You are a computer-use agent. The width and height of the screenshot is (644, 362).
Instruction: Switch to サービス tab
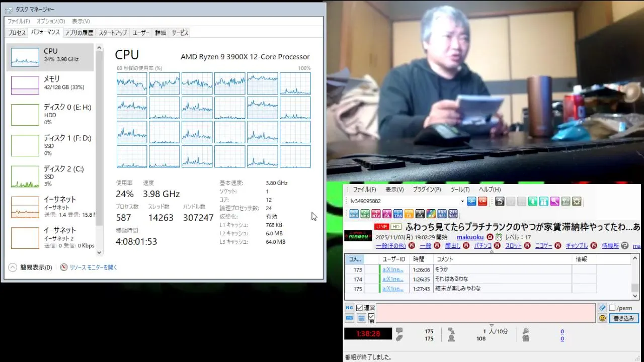click(180, 33)
